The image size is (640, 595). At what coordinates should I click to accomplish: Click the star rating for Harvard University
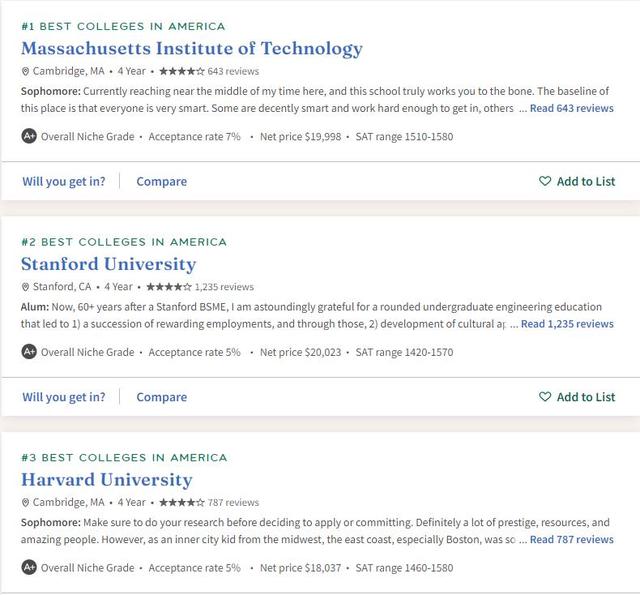click(x=181, y=502)
